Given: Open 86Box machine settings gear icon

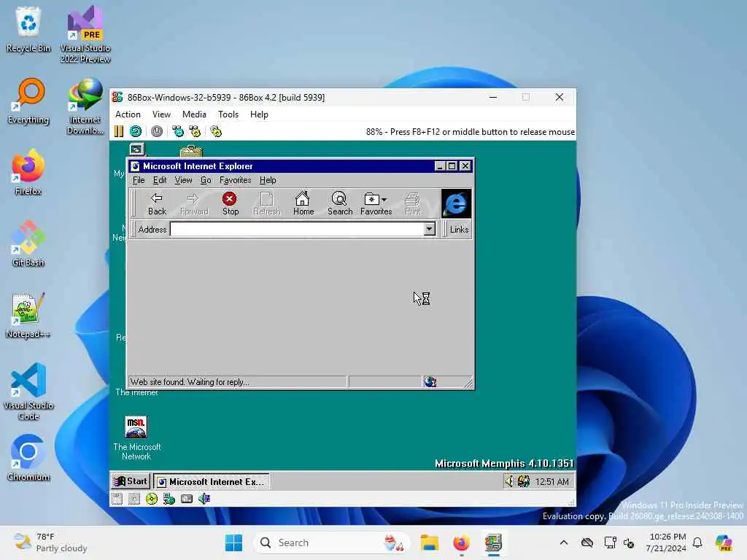Looking at the screenshot, I should click(x=216, y=131).
